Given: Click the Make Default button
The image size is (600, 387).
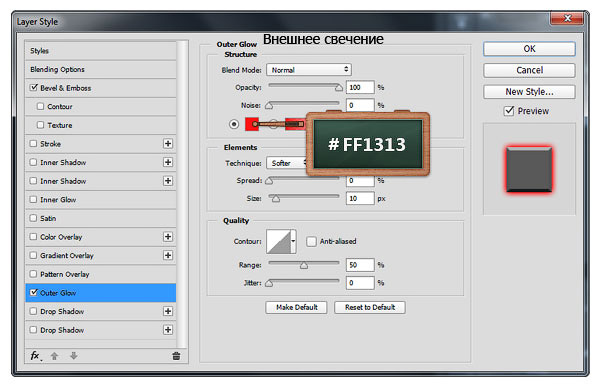Looking at the screenshot, I should click(297, 307).
